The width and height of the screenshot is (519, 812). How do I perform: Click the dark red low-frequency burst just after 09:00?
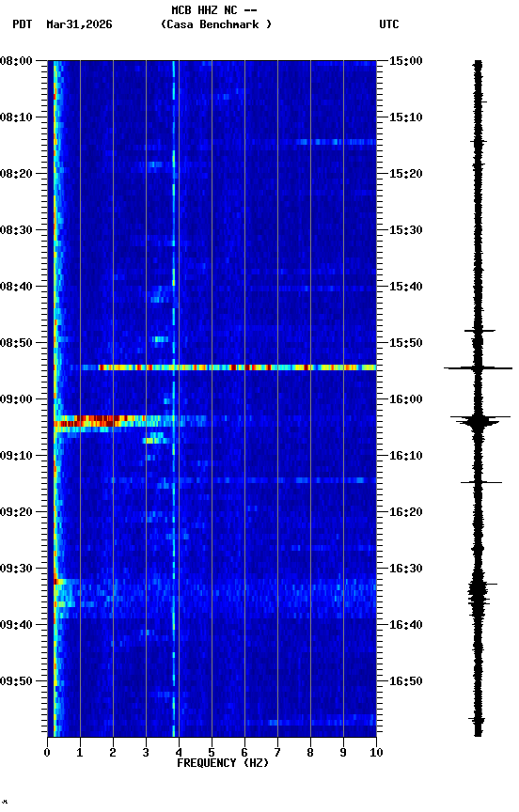coord(99,421)
